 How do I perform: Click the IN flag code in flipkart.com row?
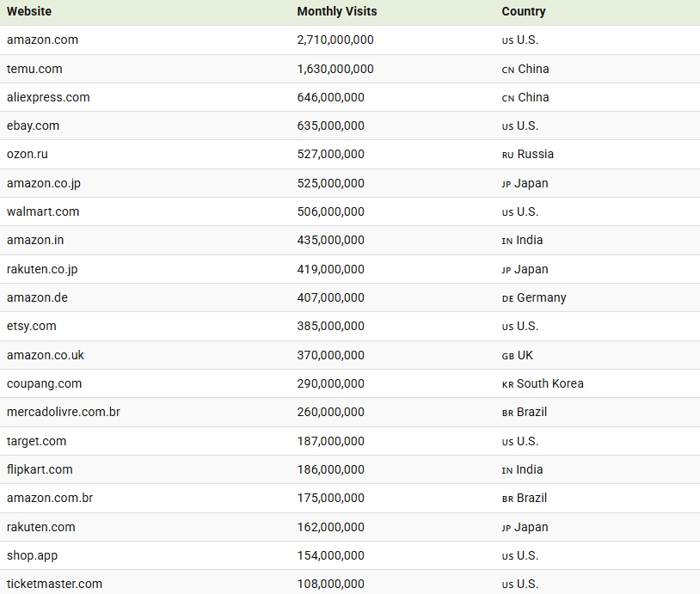(x=507, y=470)
